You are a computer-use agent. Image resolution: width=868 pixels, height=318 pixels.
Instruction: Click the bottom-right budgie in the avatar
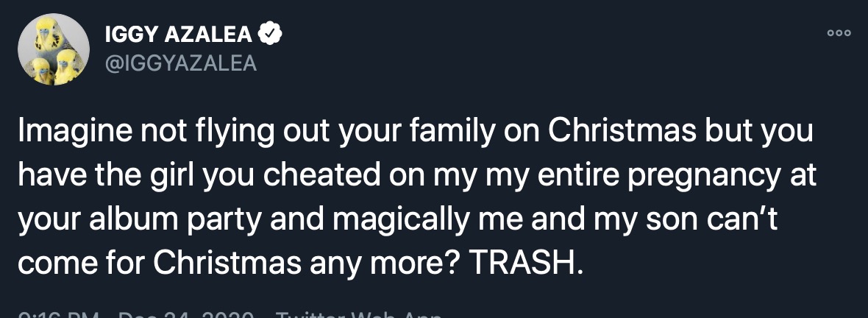pos(66,66)
